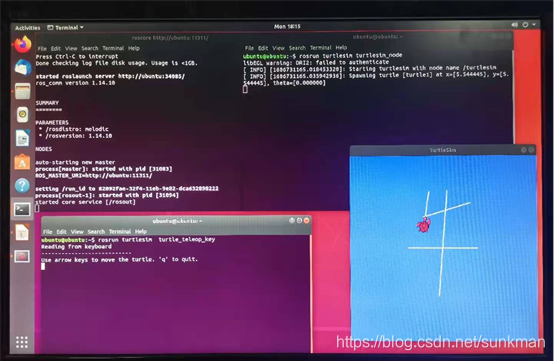Viewport: 555px width, 361px height.
Task: Open the Help icon in dock
Action: coord(22,185)
